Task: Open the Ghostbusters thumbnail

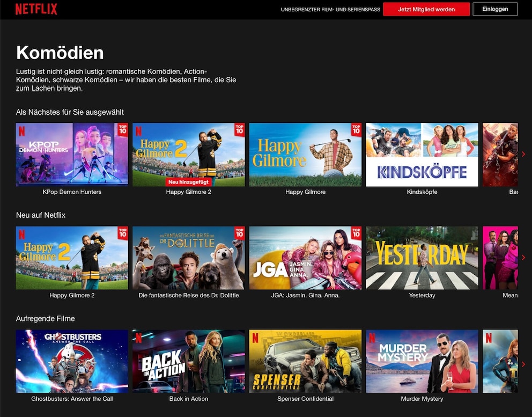Action: click(72, 361)
